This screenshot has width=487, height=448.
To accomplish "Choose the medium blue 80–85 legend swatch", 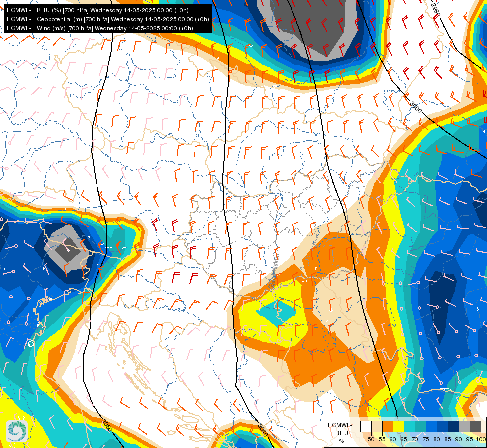I will 443,426.
